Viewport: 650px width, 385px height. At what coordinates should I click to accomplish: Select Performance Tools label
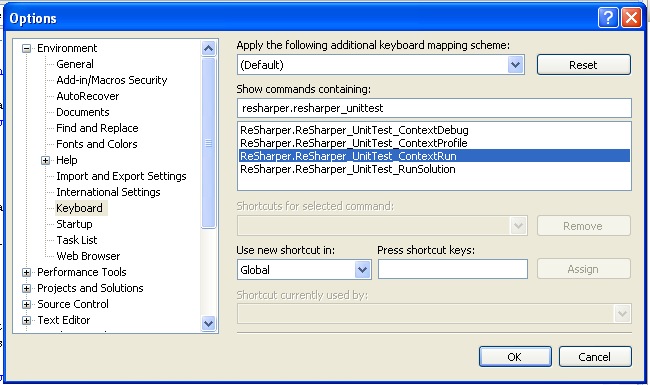pyautogui.click(x=82, y=272)
